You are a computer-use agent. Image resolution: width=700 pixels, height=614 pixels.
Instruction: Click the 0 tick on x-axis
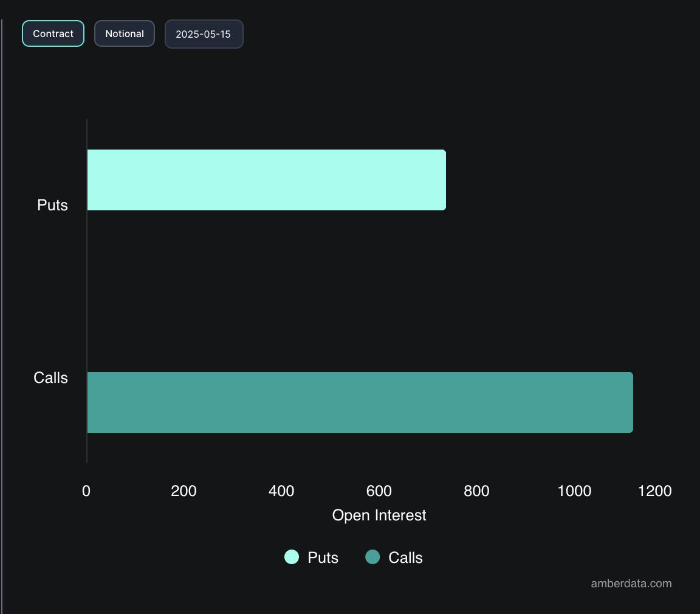[86, 491]
